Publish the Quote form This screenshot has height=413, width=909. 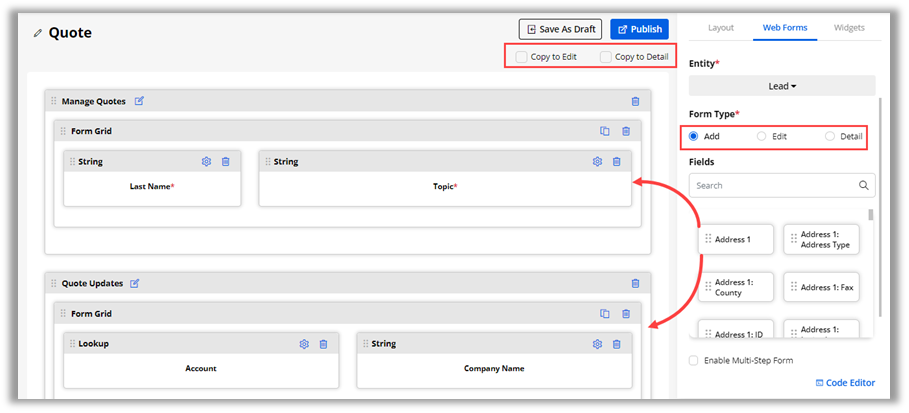coord(639,29)
